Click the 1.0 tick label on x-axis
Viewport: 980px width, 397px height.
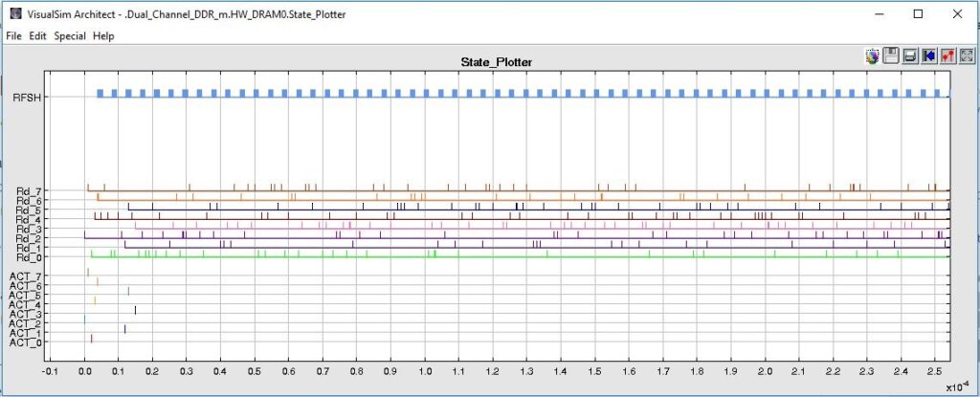click(x=424, y=370)
